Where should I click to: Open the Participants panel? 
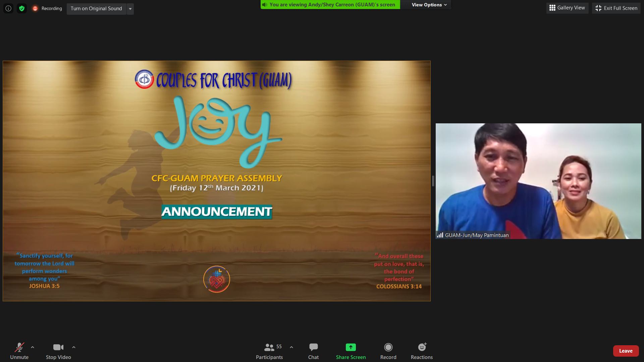(x=269, y=351)
